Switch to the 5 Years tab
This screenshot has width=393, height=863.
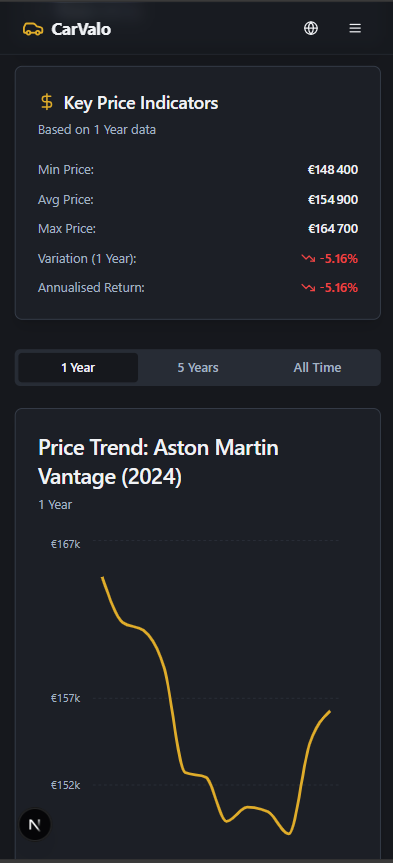(x=198, y=368)
